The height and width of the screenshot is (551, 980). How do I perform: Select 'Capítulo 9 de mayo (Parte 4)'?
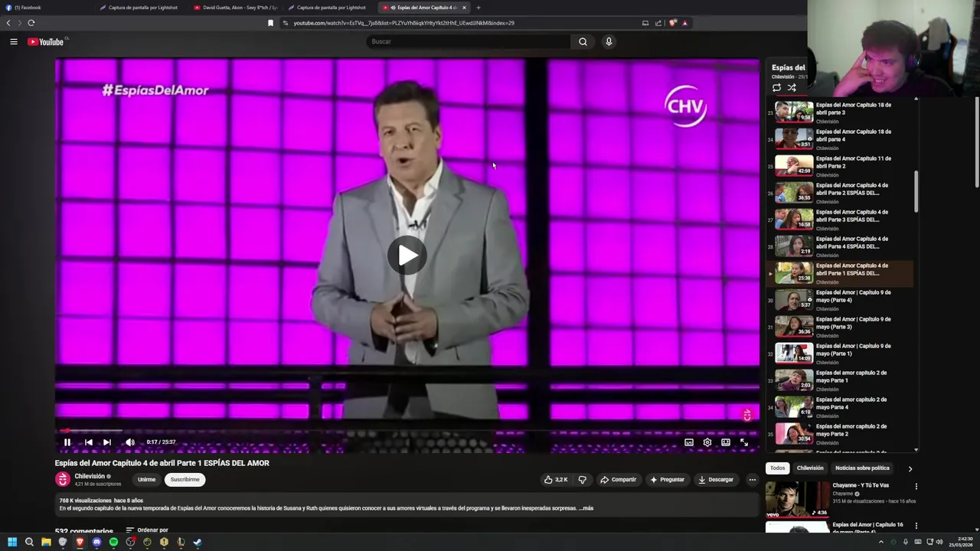coord(840,300)
